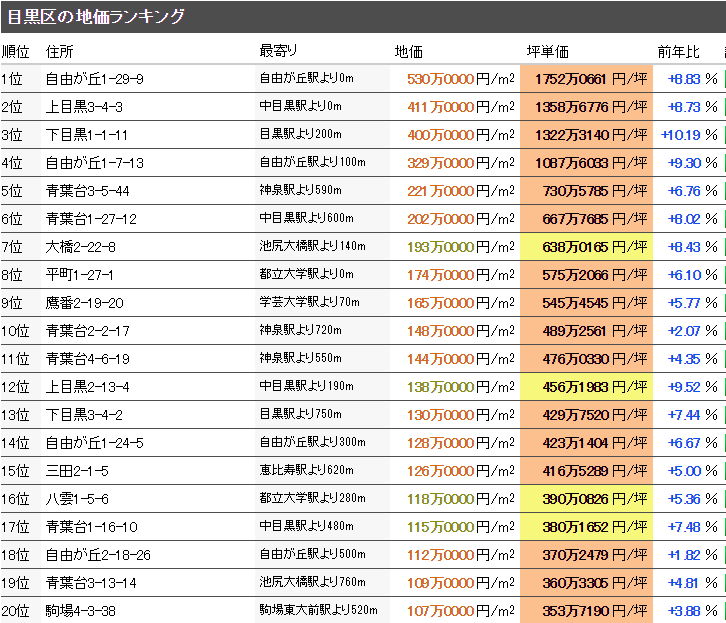The image size is (726, 623).
Task: Click the yellow 638万0165 円/坪 cell
Action: tap(586, 247)
